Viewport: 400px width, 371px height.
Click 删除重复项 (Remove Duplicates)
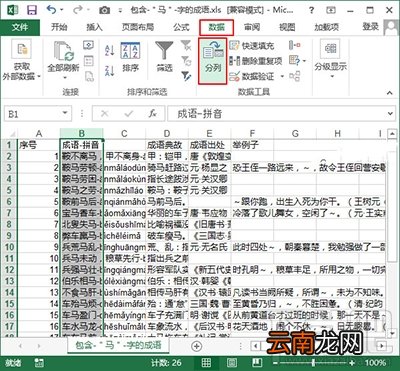(256, 61)
